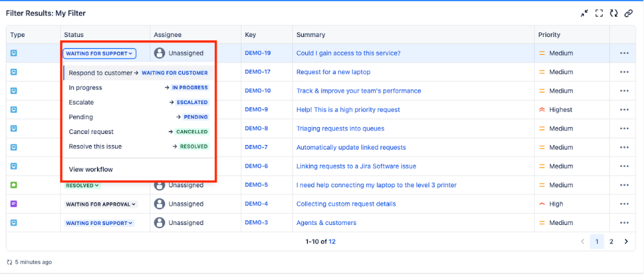Screen dimensions: 644x275
Task: Open more actions for DEMO-10 row
Action: click(x=624, y=90)
